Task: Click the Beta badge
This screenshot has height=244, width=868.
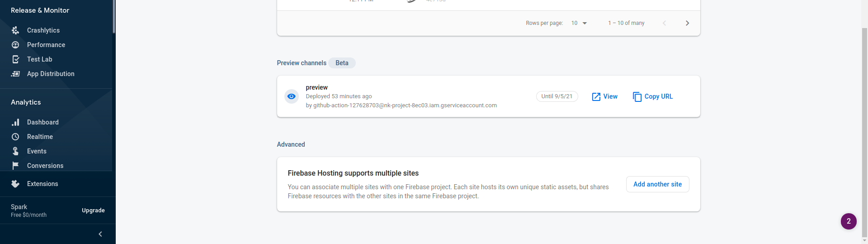Action: 342,63
